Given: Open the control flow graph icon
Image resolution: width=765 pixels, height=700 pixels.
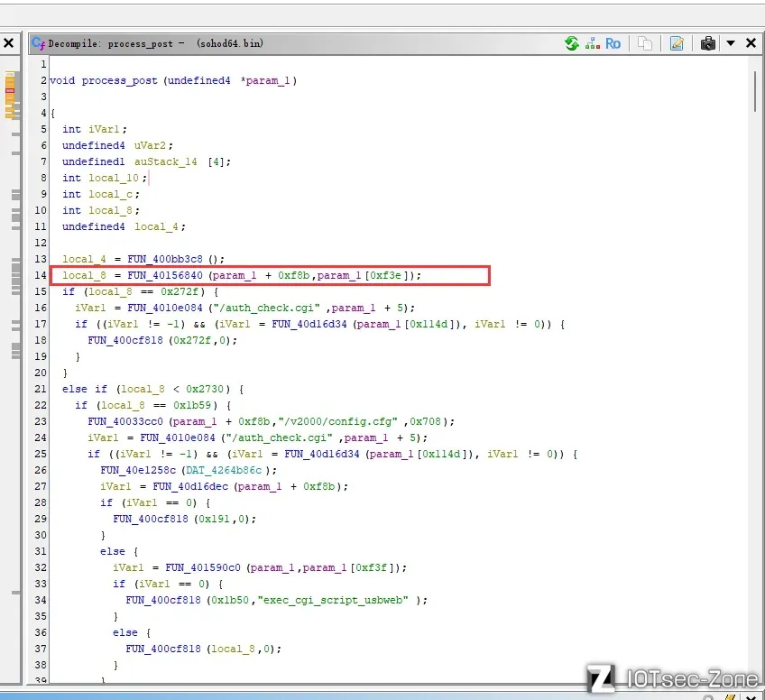Looking at the screenshot, I should tap(592, 43).
